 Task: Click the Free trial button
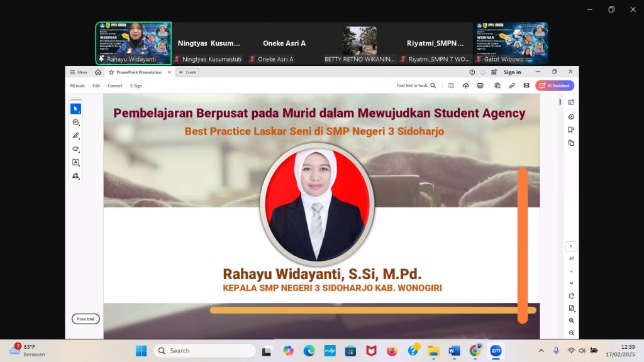coord(86,319)
